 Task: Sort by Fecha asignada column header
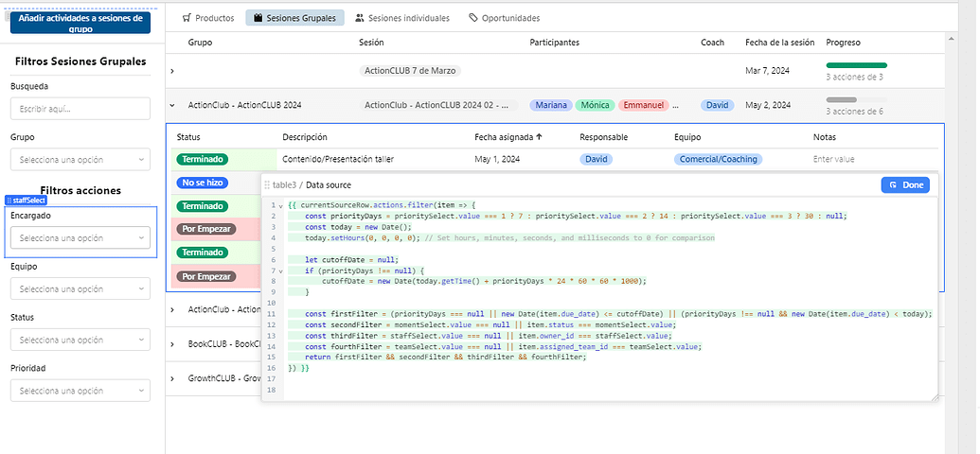click(508, 137)
